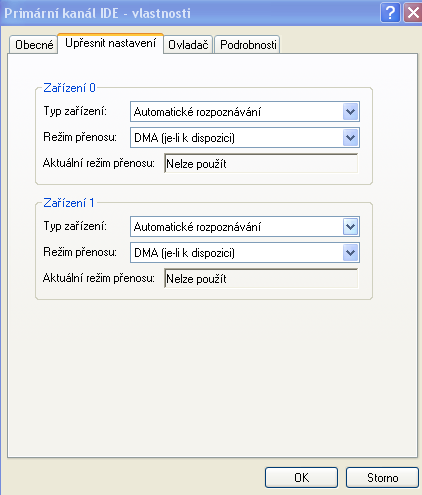The image size is (422, 495).
Task: Click the dialog title bar text
Action: coord(97,13)
